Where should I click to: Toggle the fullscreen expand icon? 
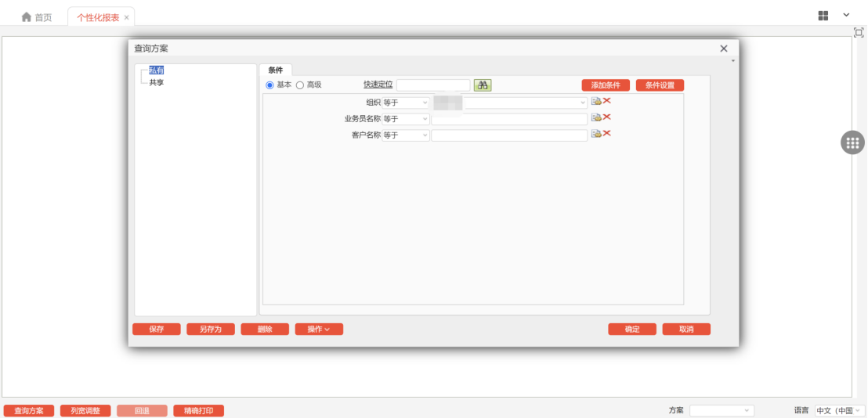tap(859, 33)
